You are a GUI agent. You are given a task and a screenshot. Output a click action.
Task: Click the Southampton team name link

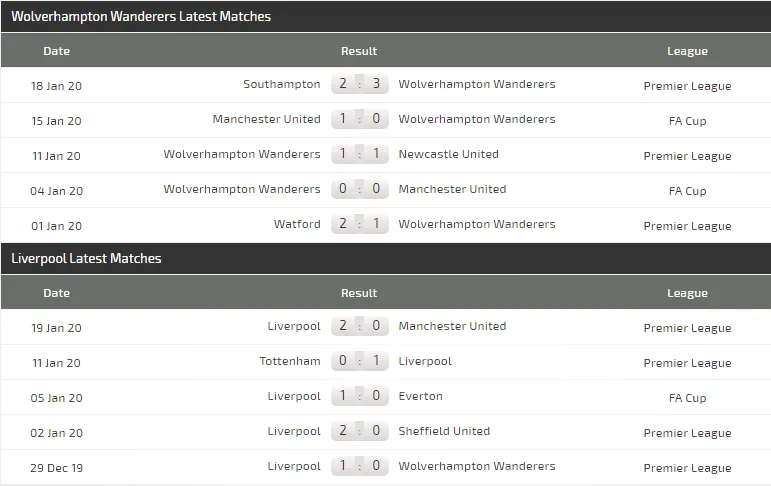[281, 85]
